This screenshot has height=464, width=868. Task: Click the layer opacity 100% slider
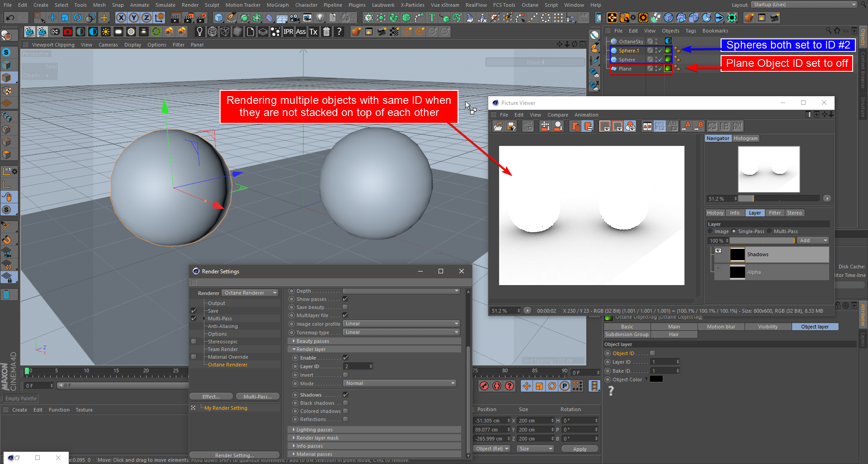[762, 240]
